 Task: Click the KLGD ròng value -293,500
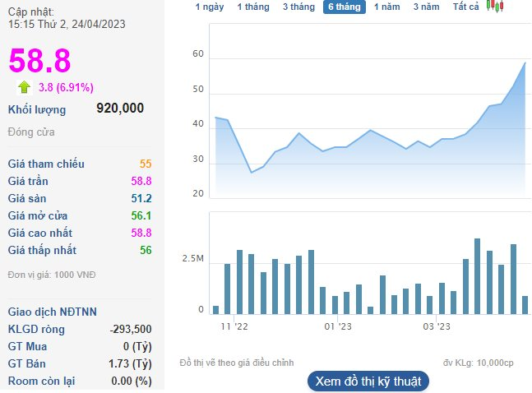click(131, 329)
